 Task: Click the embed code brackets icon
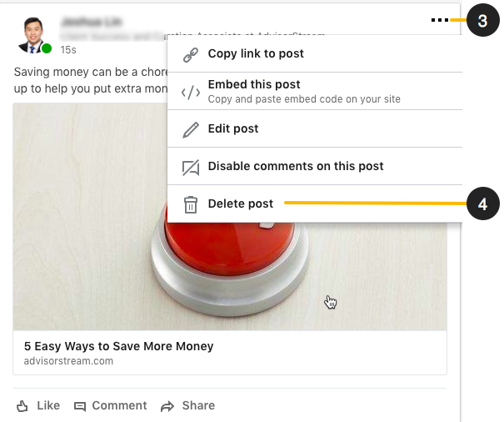click(x=191, y=93)
